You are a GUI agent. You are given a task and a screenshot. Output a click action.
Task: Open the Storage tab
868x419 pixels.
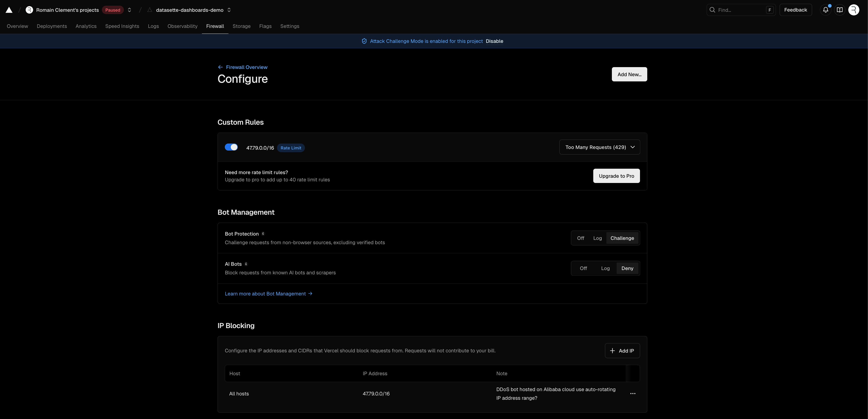(242, 26)
